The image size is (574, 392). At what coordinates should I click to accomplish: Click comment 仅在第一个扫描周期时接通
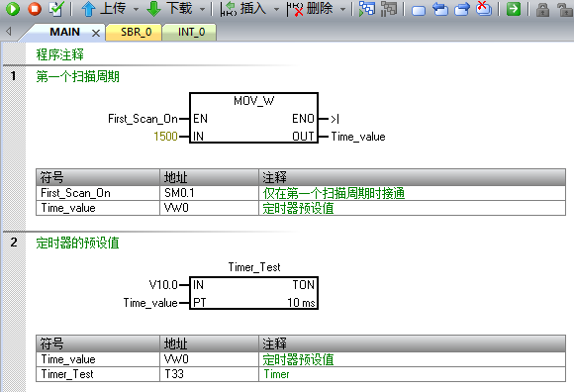point(334,193)
